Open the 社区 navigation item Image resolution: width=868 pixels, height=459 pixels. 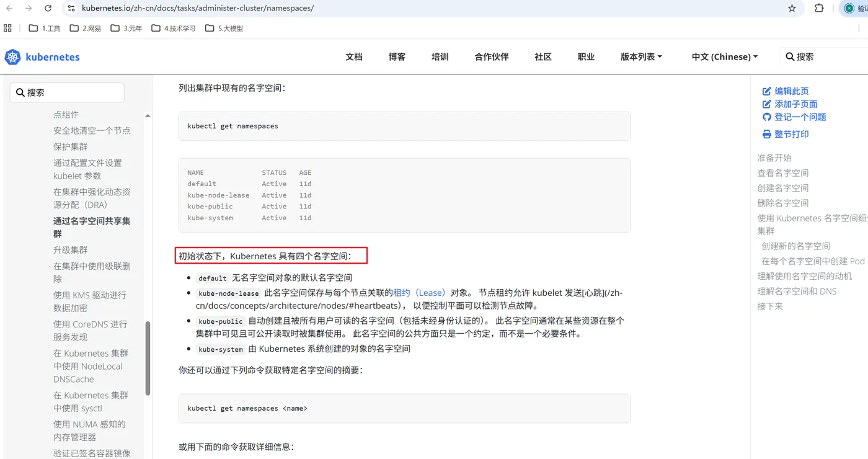tap(543, 56)
